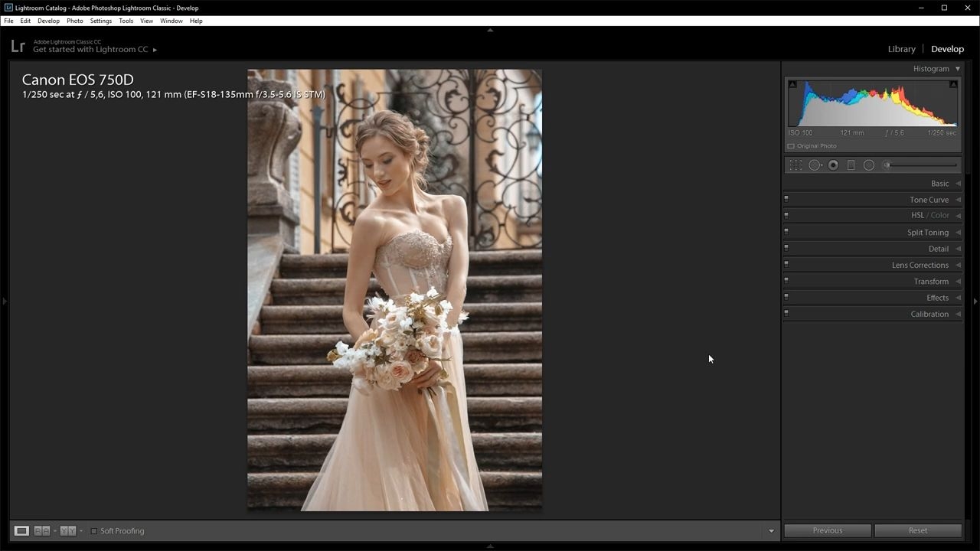
Task: Select the Crop Overlay tool
Action: point(796,165)
